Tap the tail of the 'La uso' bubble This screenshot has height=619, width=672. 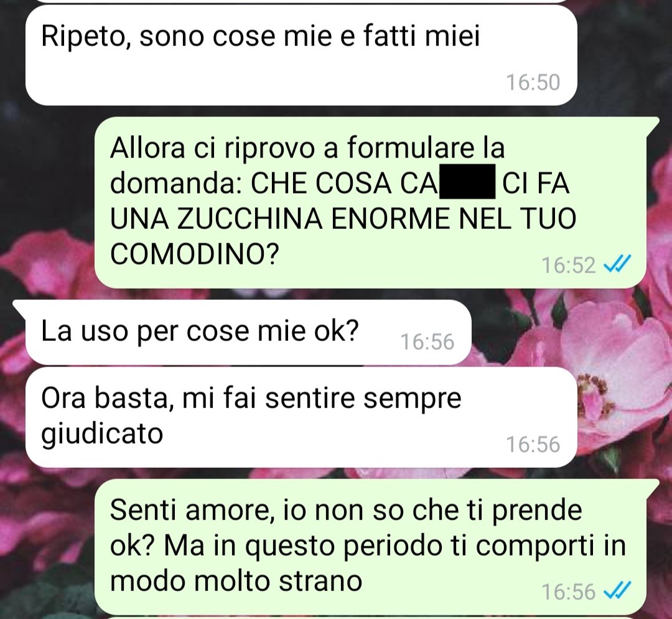tap(19, 305)
